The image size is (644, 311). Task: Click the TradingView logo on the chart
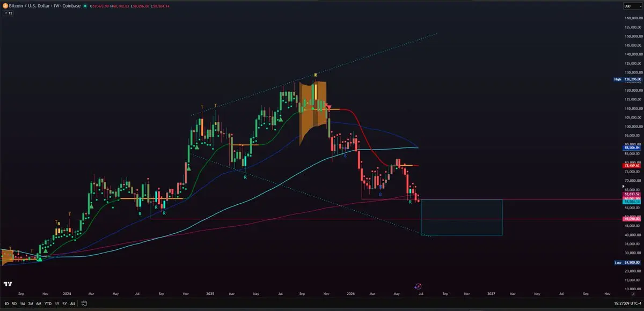click(8, 284)
